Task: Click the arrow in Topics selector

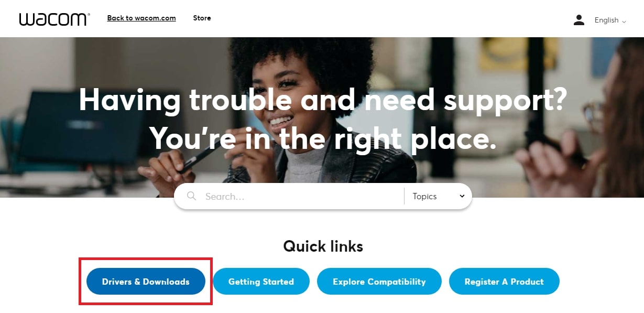Action: pyautogui.click(x=462, y=196)
